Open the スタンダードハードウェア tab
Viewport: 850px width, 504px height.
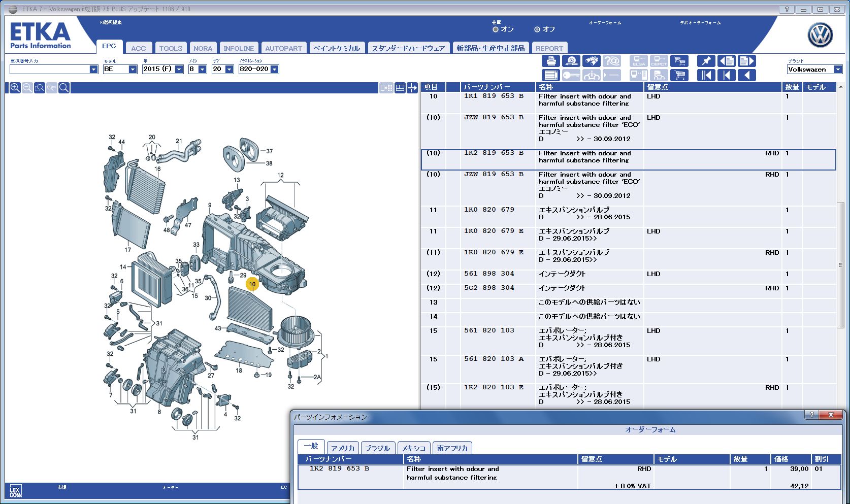tap(408, 48)
